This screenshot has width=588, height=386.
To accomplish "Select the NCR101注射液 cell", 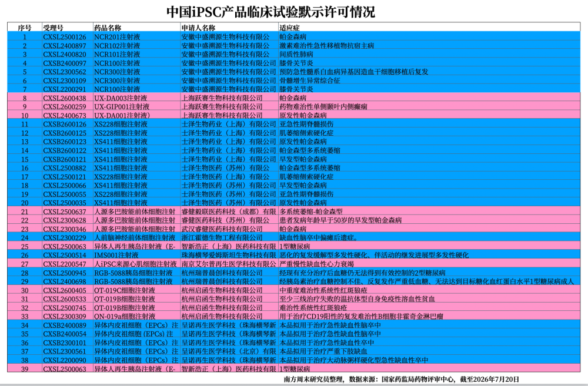I will (117, 54).
